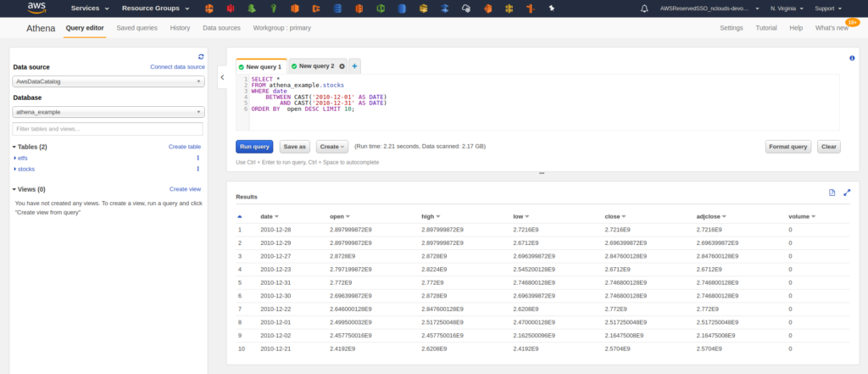This screenshot has height=374, width=868.
Task: Go to the AWS console home logo
Action: [36, 8]
